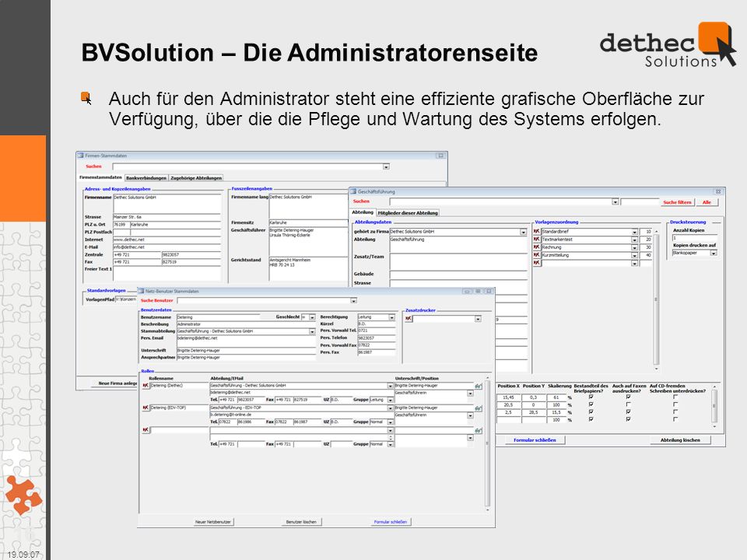747x560 pixels.
Task: Click Formular schließen in Netz-Benutzer window
Action: [x=391, y=522]
